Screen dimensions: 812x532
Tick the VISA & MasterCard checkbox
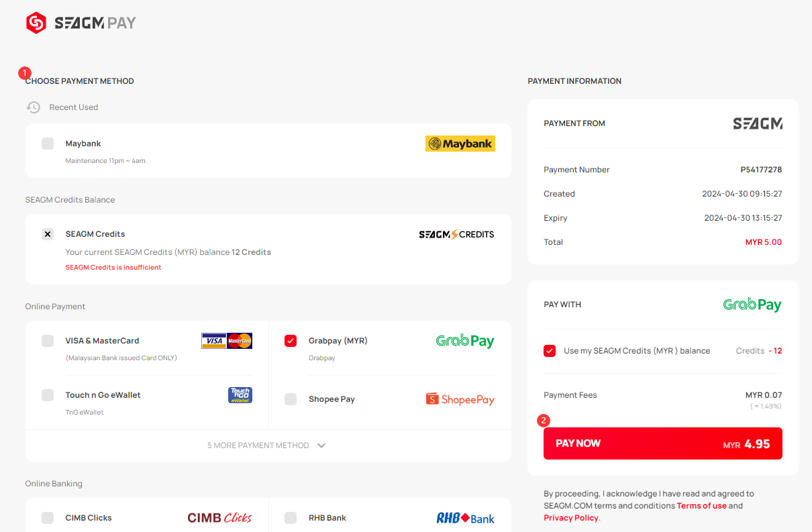(48, 341)
